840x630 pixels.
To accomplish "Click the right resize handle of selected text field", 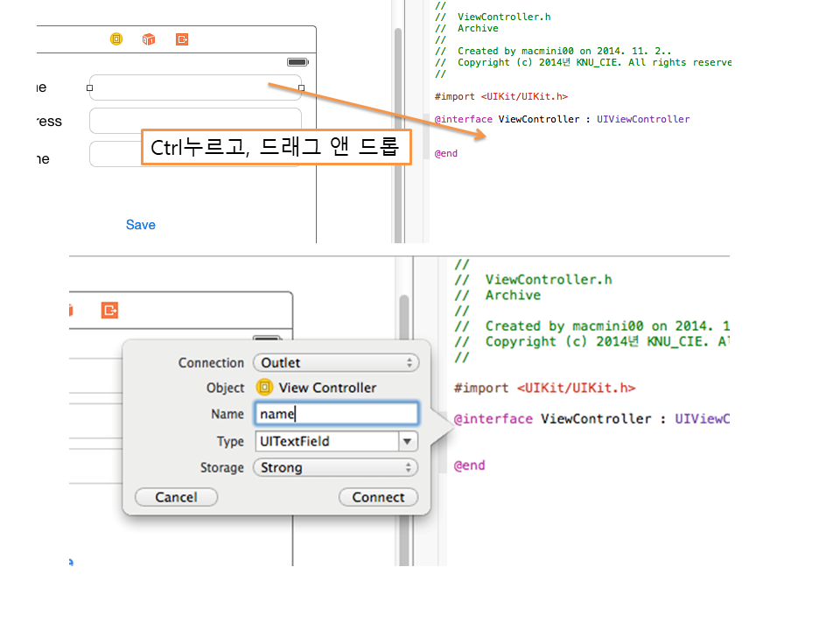I will point(302,87).
